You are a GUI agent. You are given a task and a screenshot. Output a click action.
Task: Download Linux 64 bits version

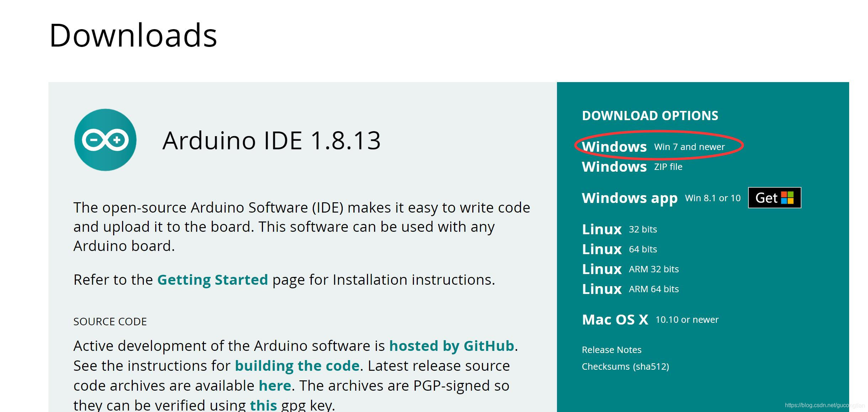click(601, 249)
